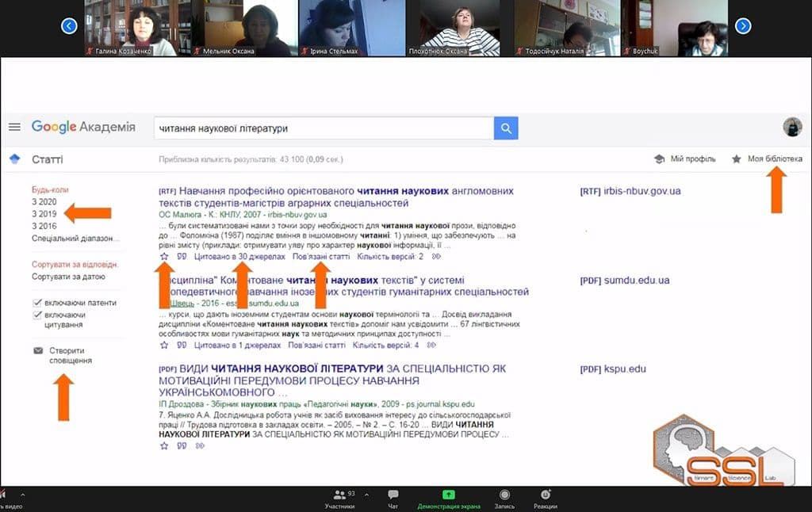Click the search field with читання наукової літератури
The height and width of the screenshot is (512, 812).
coord(324,128)
